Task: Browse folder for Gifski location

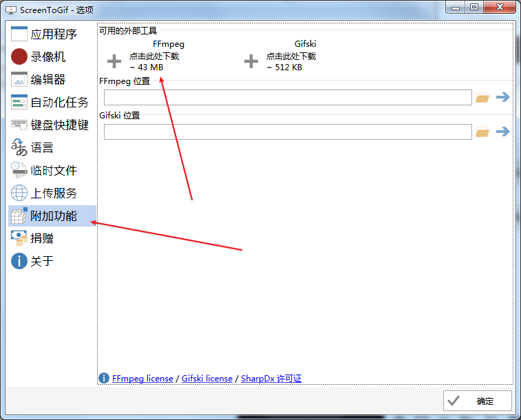Action: (x=482, y=132)
